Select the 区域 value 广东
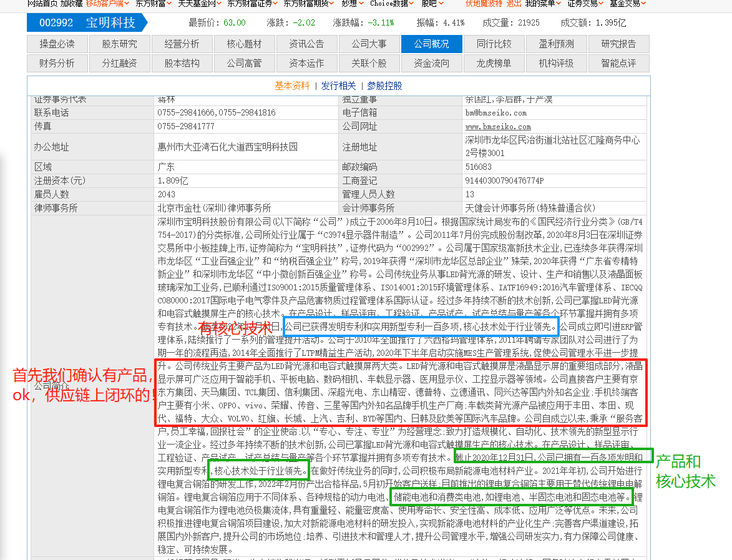This screenshot has width=732, height=560. click(x=166, y=167)
